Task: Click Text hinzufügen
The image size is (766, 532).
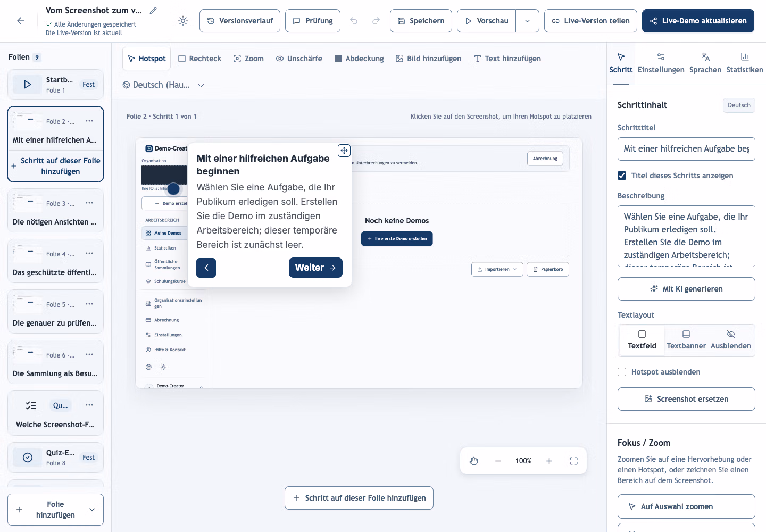Action: click(507, 59)
